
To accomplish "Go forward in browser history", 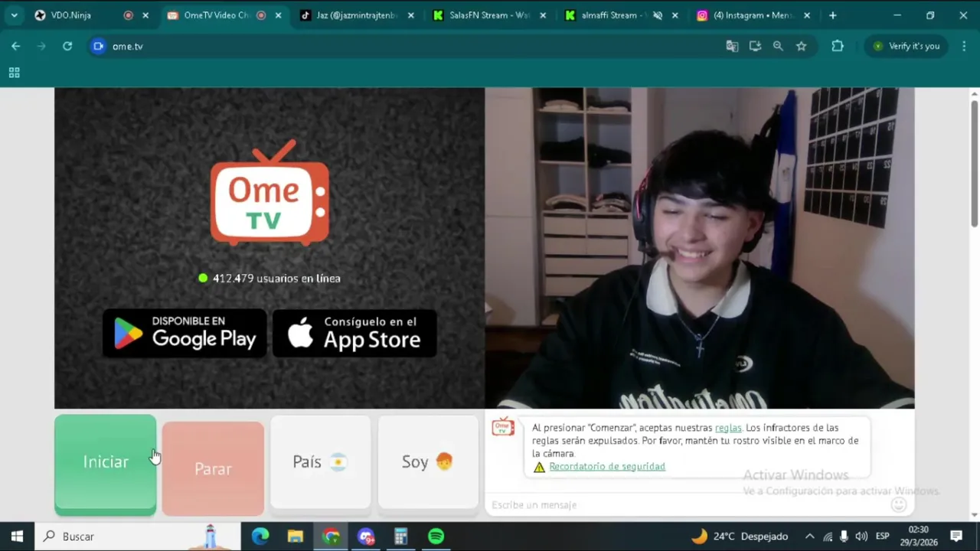I will [x=41, y=46].
